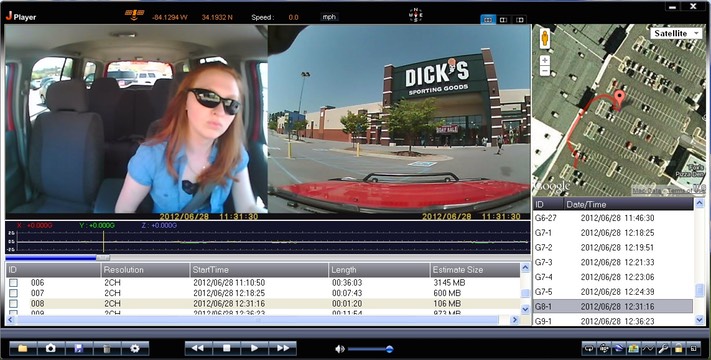
Task: Select event G7-3 in the list
Action: pos(613,263)
